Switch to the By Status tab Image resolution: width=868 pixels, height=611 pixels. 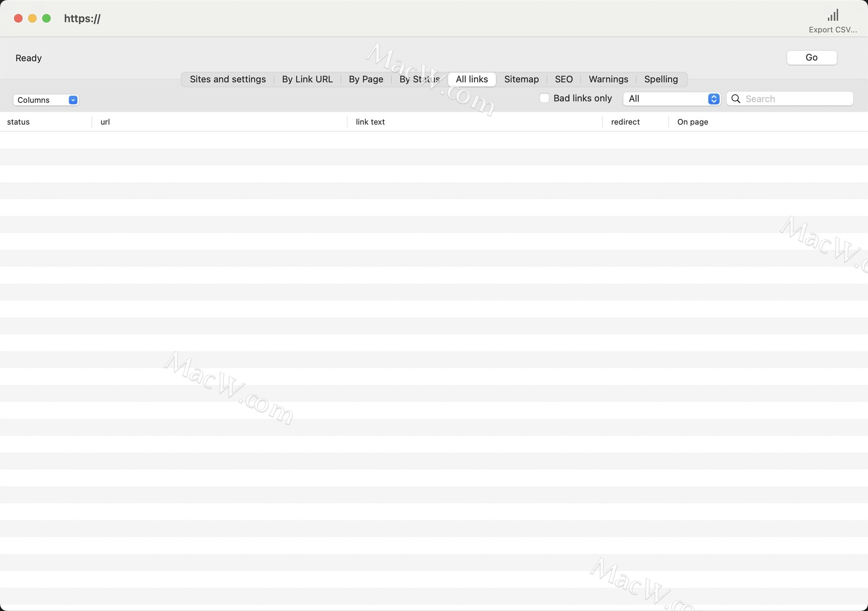coord(420,79)
